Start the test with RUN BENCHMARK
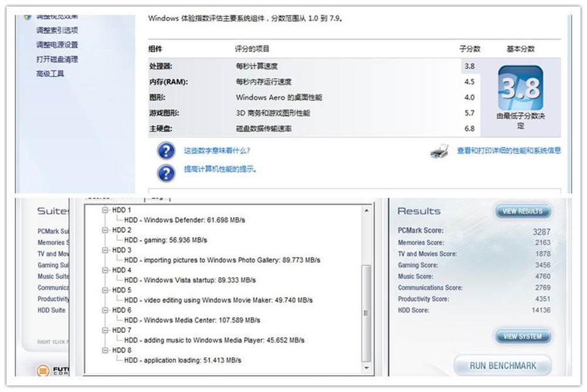587x392 pixels. 503,366
